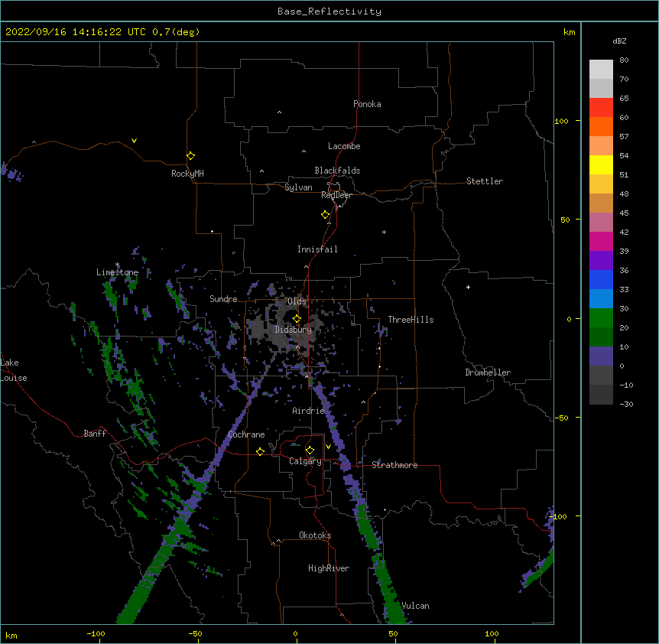Click the km unit label at bottom left
Viewport: 659px width, 644px height.
[x=11, y=636]
